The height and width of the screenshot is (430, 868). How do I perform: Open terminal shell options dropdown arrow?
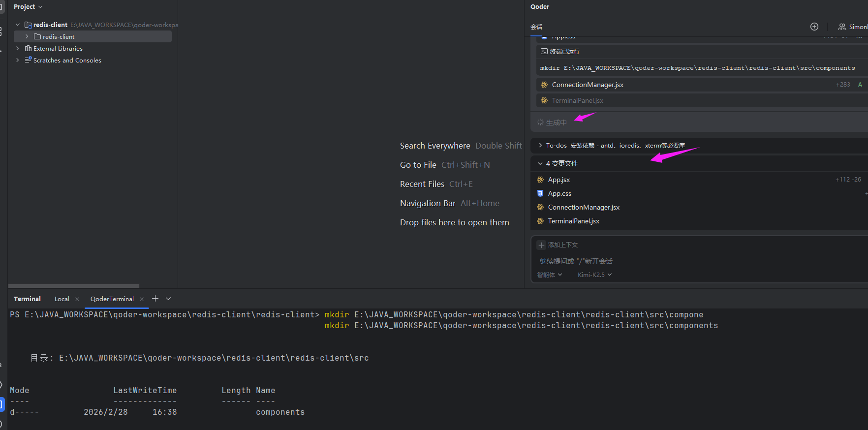[168, 299]
